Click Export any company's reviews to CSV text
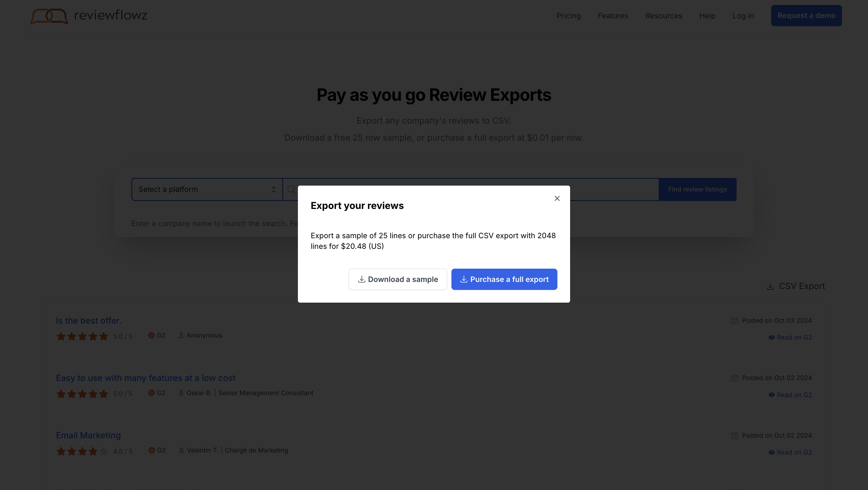Image resolution: width=868 pixels, height=490 pixels. [434, 120]
